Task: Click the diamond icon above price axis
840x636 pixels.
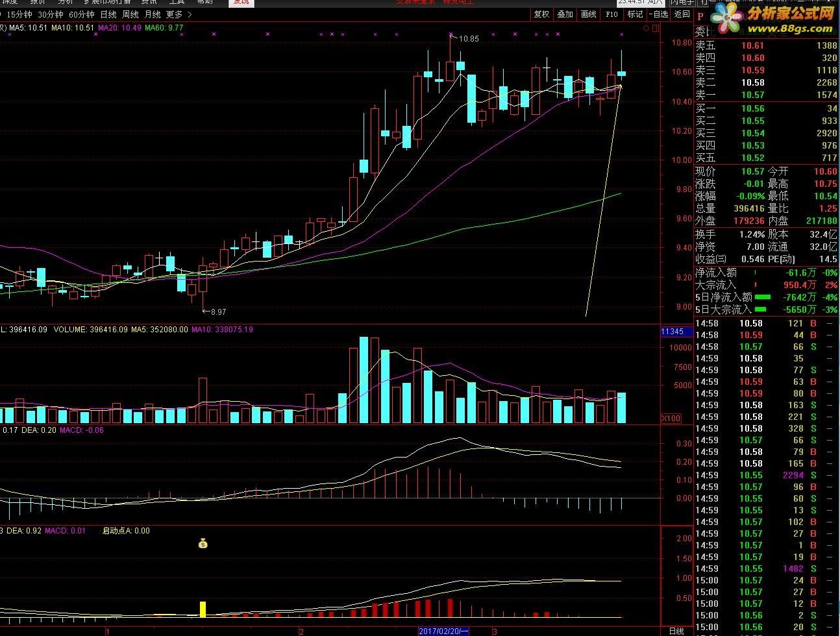Action: pos(647,29)
